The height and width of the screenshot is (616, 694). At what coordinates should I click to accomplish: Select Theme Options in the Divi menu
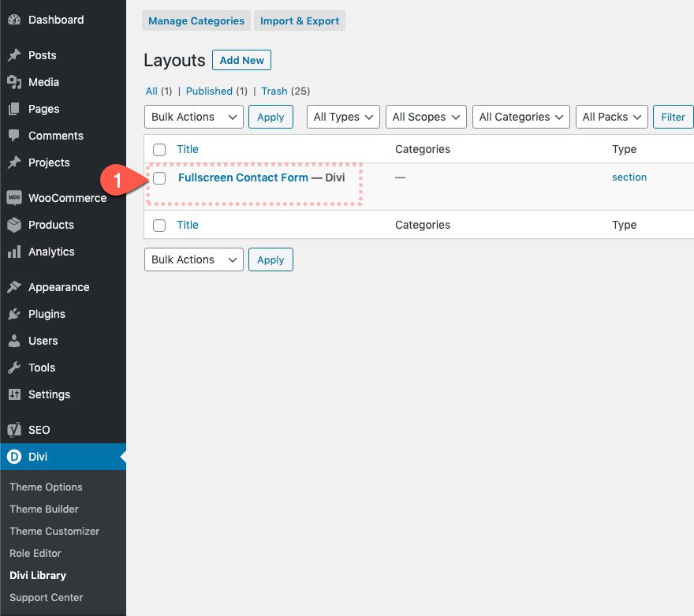[45, 487]
